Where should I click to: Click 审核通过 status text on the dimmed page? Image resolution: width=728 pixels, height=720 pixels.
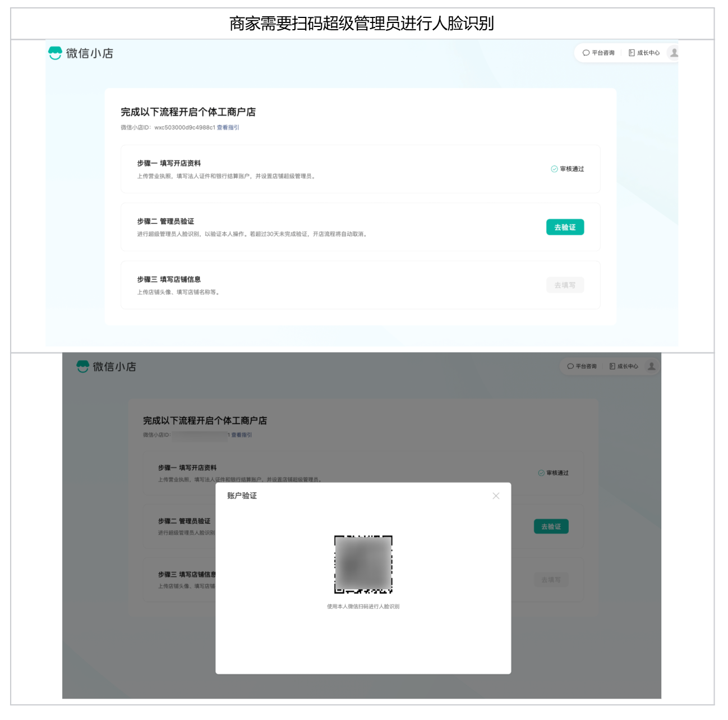pyautogui.click(x=557, y=473)
